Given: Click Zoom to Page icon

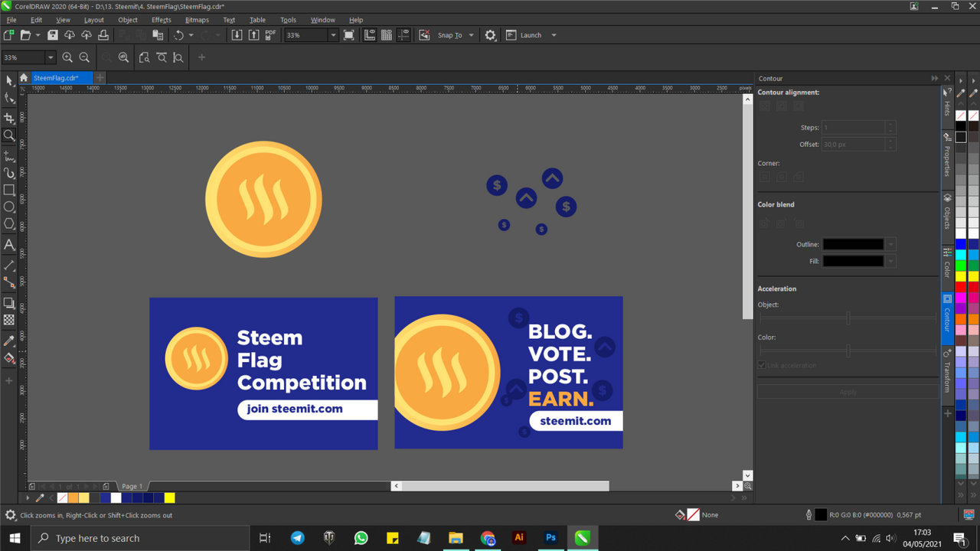Looking at the screenshot, I should [x=144, y=57].
